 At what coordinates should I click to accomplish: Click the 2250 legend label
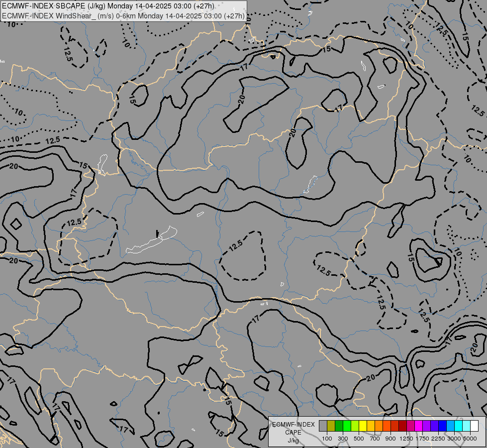438,439
